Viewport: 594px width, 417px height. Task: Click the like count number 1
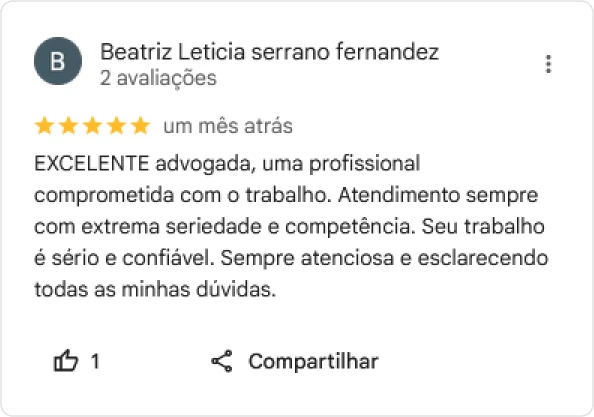(95, 361)
